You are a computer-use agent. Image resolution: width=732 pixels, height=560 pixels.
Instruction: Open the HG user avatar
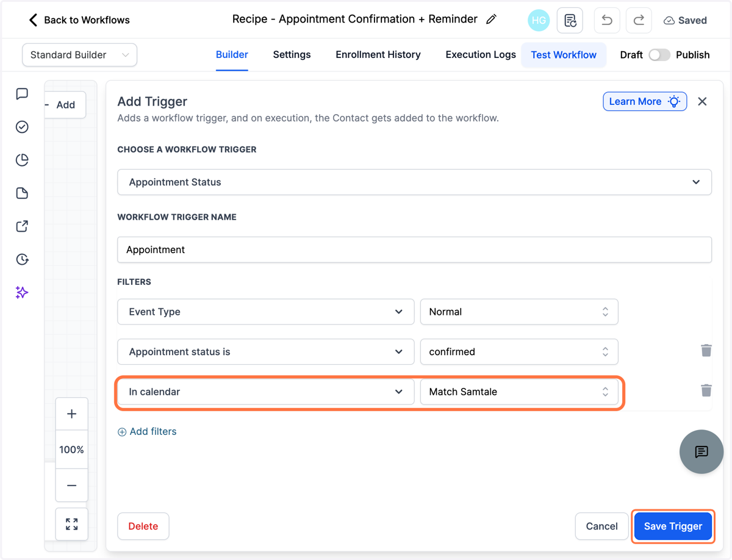[539, 20]
